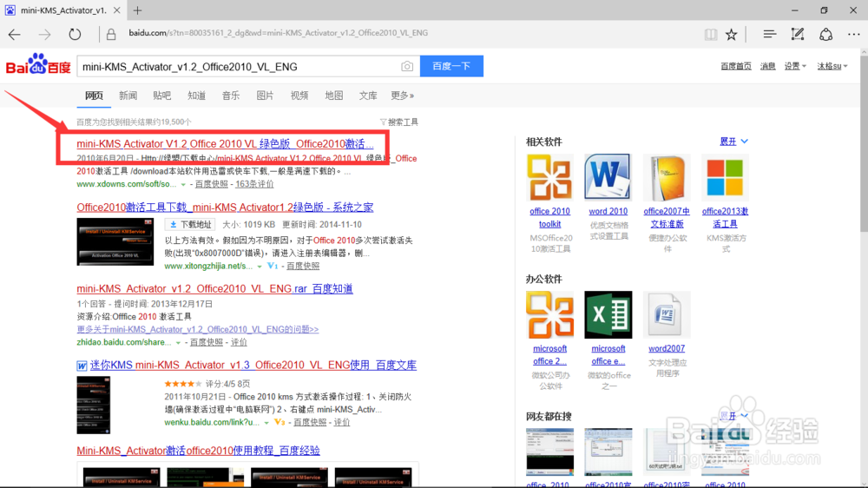This screenshot has height=488, width=868.
Task: Open the word2007 document icon
Action: 667,314
